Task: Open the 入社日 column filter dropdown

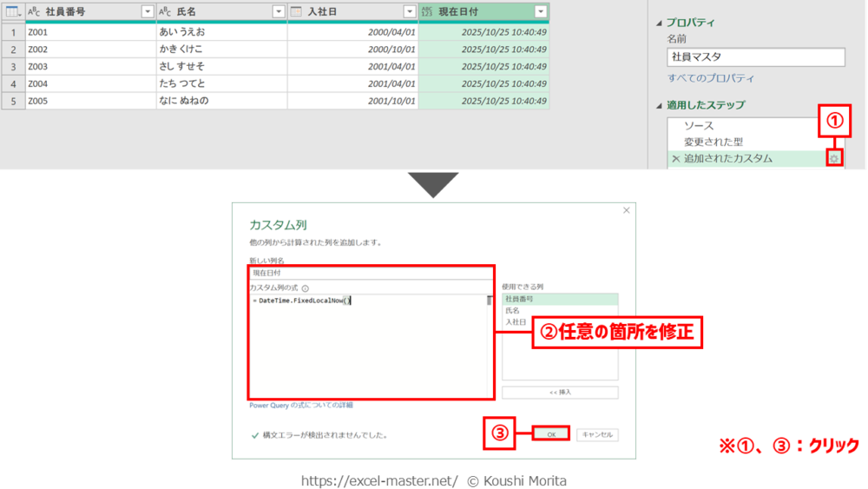Action: (409, 11)
